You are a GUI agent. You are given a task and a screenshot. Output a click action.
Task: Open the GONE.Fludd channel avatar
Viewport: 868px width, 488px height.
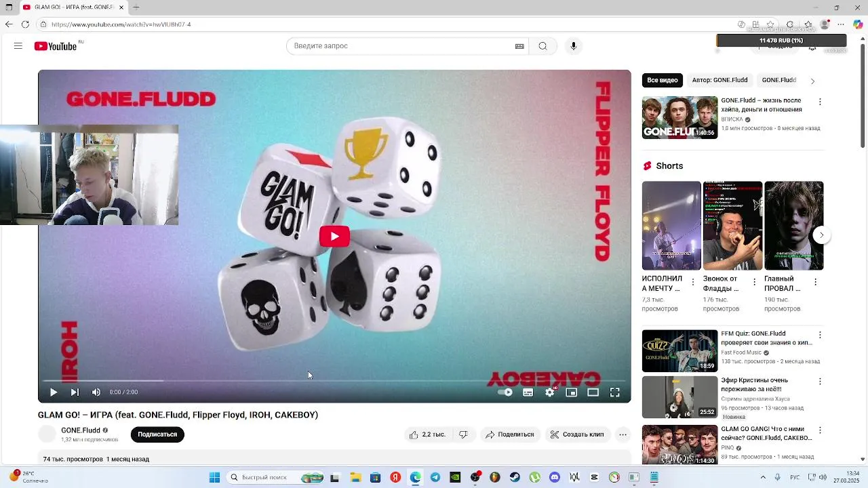coord(47,434)
